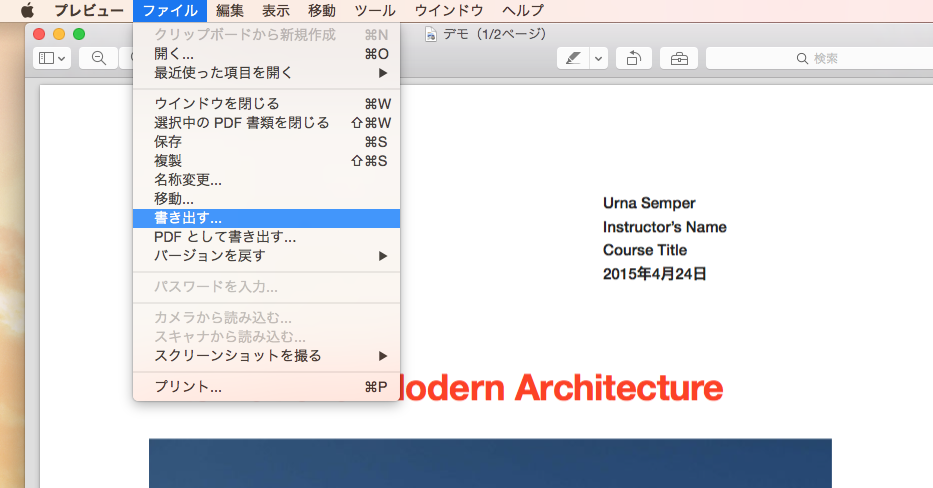Click the window title デモ（1/2ページ）
This screenshot has width=933, height=488.
click(494, 35)
